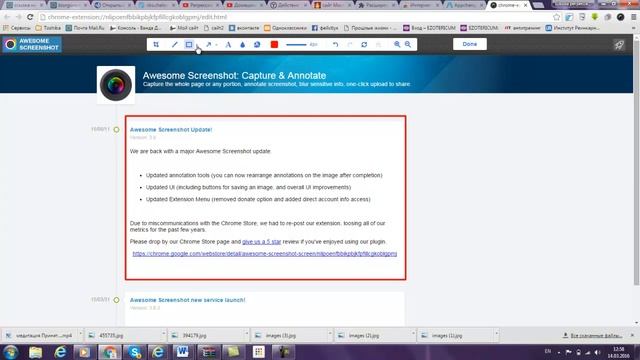
Task: Open downloaded file 455725.jpg
Action: click(122, 336)
